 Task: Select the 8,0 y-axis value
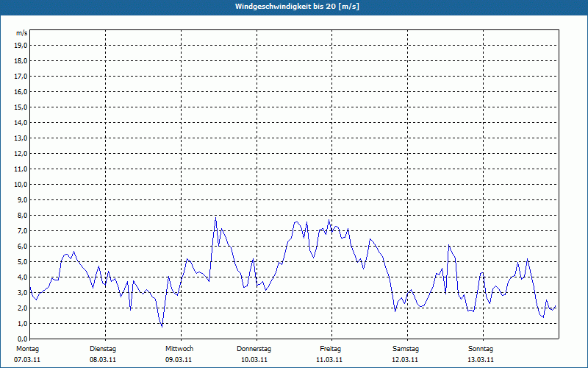[x=23, y=215]
